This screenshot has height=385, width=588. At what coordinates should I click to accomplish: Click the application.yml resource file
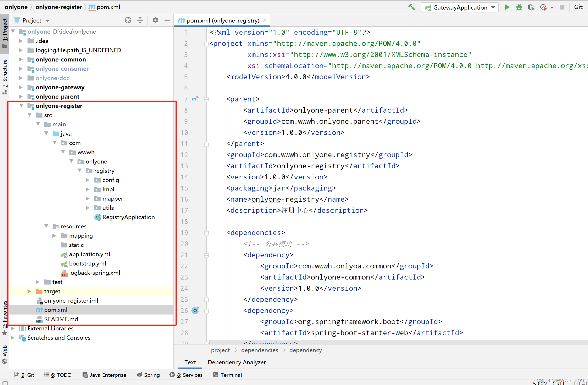[90, 254]
